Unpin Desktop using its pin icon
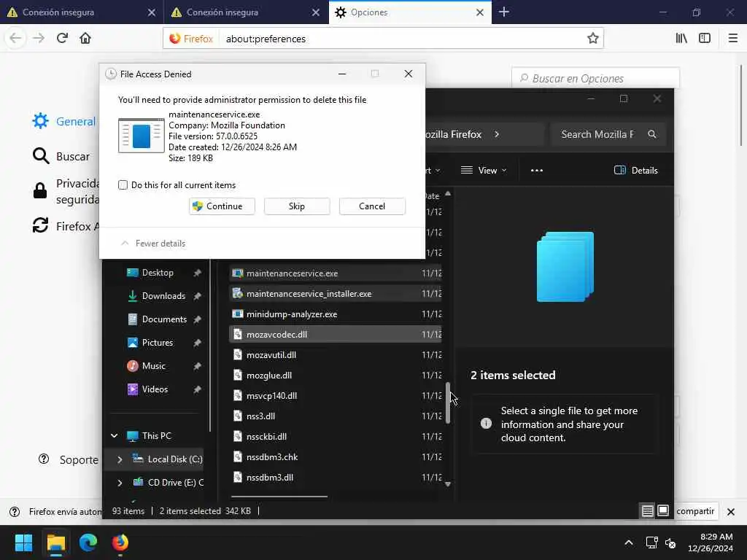 [x=197, y=273]
